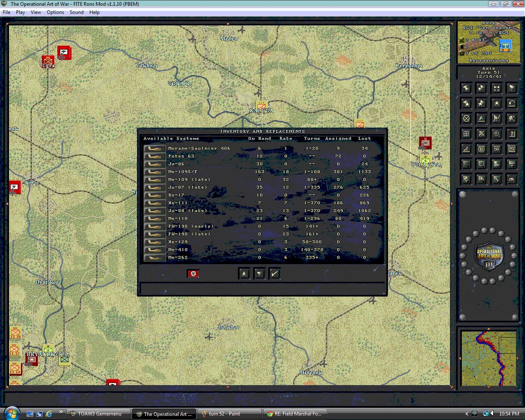Image resolution: width=525 pixels, height=420 pixels.
Task: Click the volume icon in system tray
Action: 492,414
